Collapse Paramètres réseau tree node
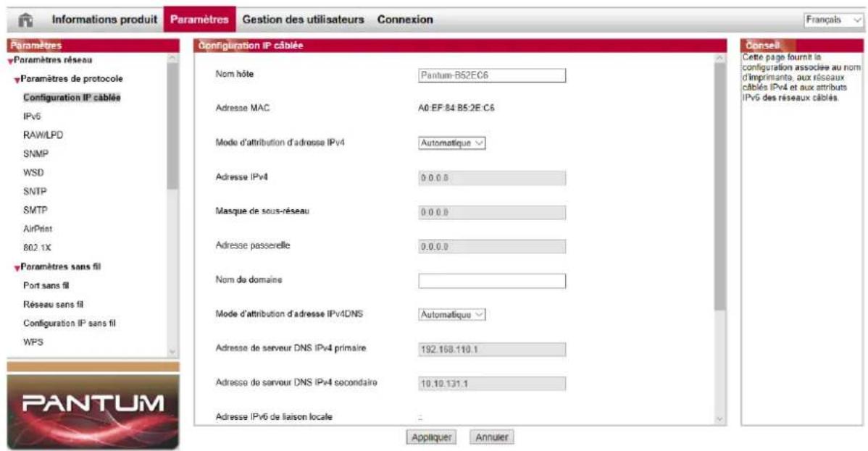868x451 pixels. (11, 61)
